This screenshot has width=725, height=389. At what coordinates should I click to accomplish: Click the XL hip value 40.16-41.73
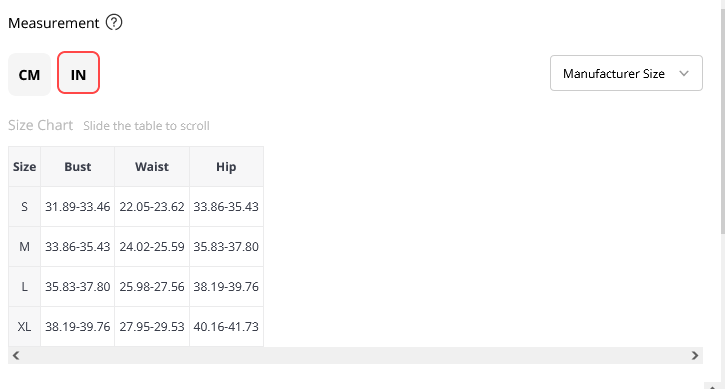click(x=226, y=327)
